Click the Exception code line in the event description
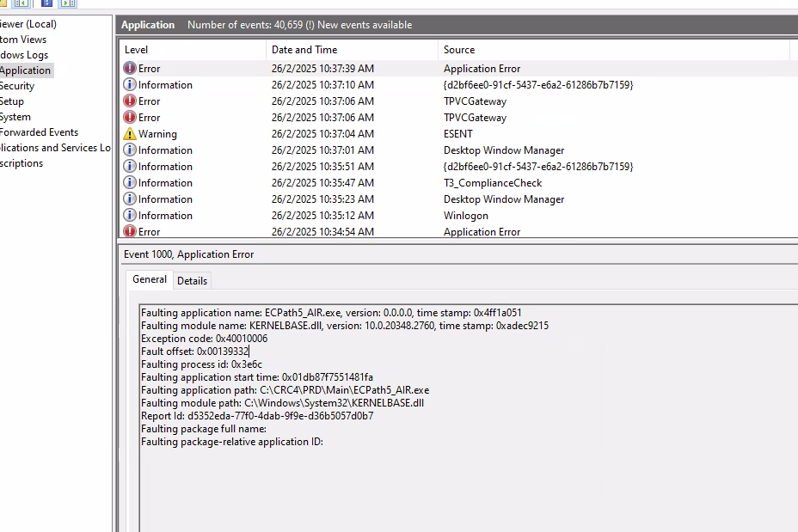 coord(204,339)
